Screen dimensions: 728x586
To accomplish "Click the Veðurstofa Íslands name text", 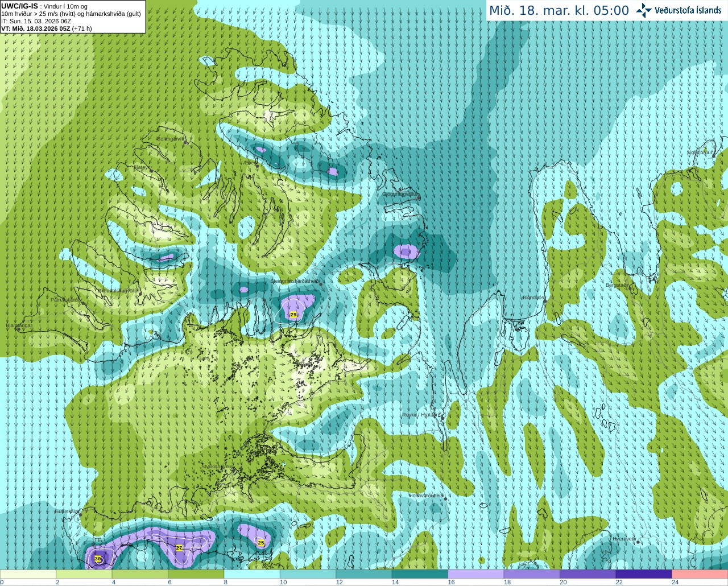I will pyautogui.click(x=688, y=10).
